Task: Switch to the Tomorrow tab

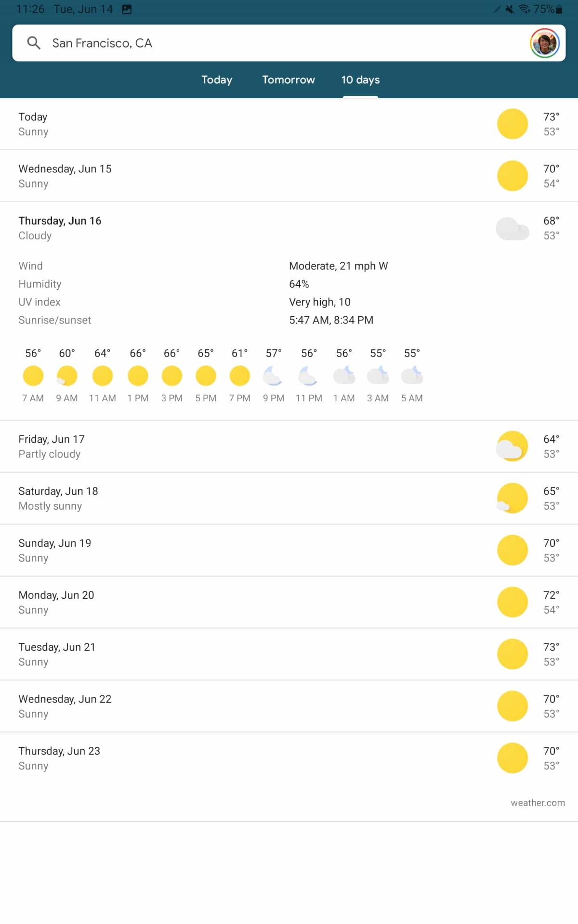Action: point(288,80)
